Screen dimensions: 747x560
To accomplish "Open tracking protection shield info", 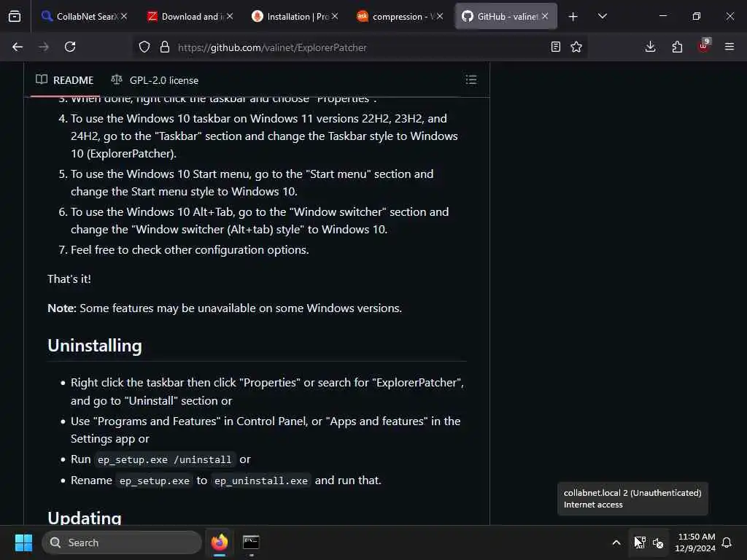I will pyautogui.click(x=144, y=47).
